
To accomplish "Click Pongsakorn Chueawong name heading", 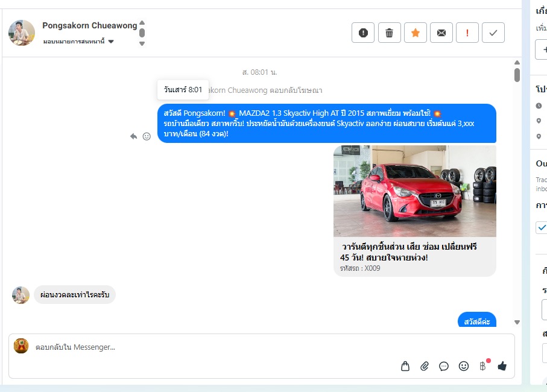I will click(90, 25).
